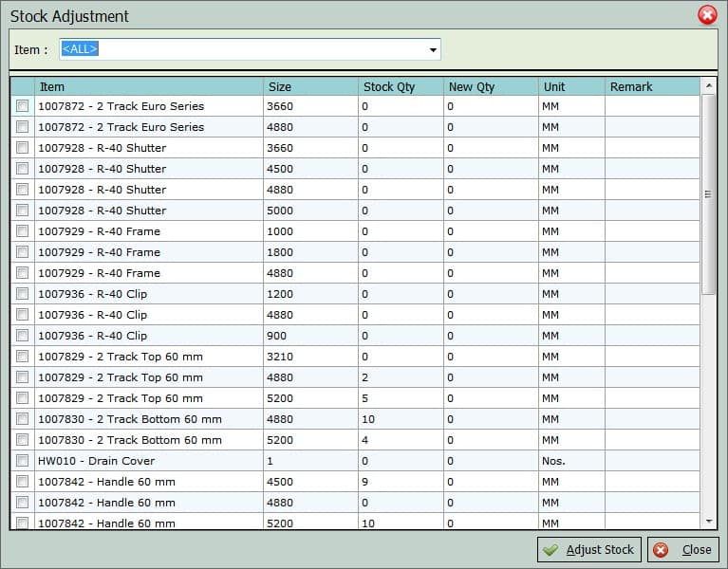Screen dimensions: 728x569
Task: Select checkbox for R-40 Clip size 900
Action: point(22,336)
